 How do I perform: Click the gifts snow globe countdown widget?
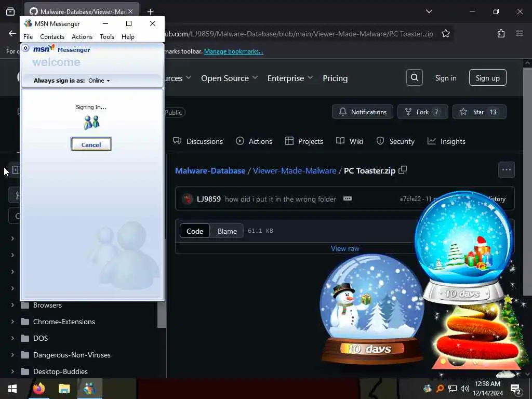click(x=464, y=247)
